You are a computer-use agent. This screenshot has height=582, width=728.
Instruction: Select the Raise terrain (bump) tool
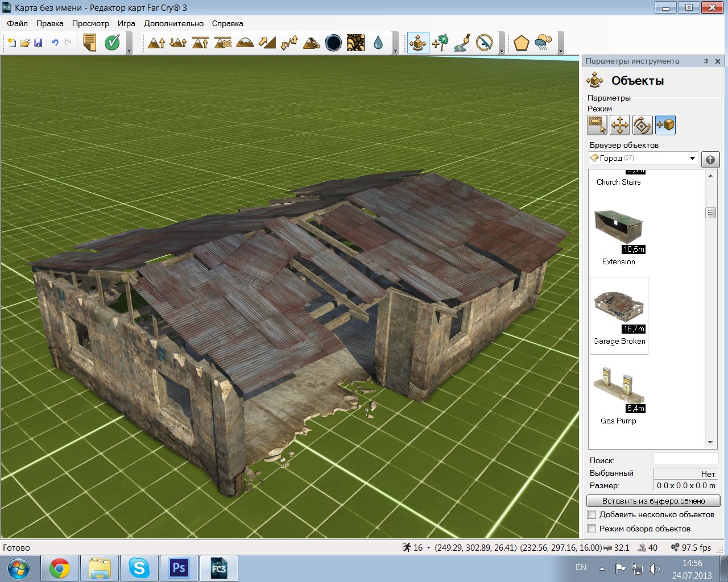[156, 43]
